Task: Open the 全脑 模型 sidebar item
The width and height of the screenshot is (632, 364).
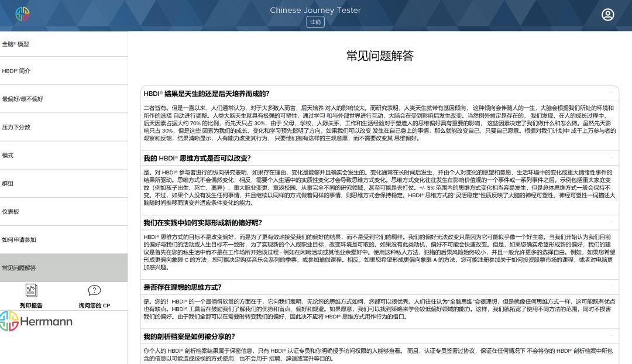Action: click(64, 44)
